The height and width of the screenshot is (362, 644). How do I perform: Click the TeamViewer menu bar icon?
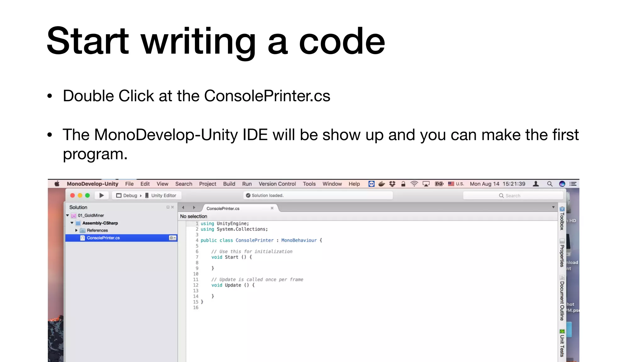[371, 184]
